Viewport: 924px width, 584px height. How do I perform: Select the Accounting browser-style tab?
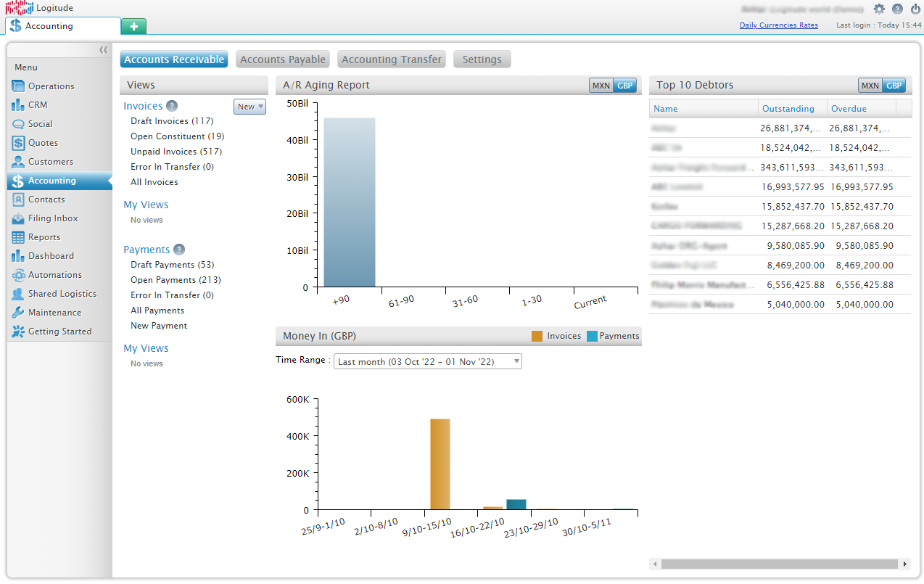coord(62,26)
